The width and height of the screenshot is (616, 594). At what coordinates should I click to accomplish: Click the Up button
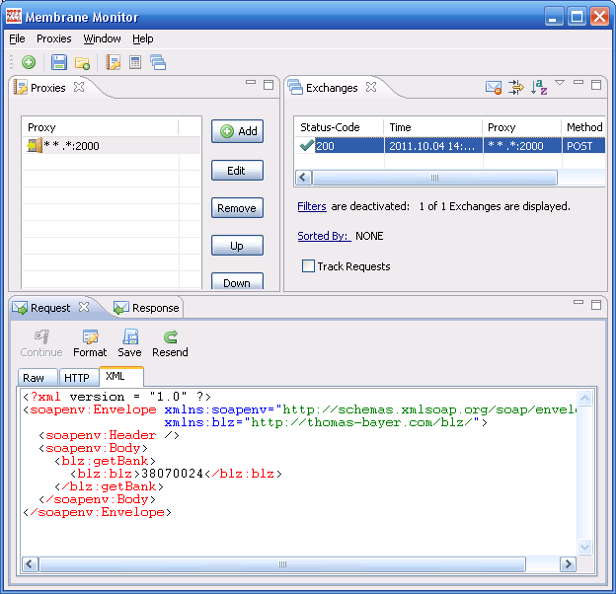[x=237, y=246]
